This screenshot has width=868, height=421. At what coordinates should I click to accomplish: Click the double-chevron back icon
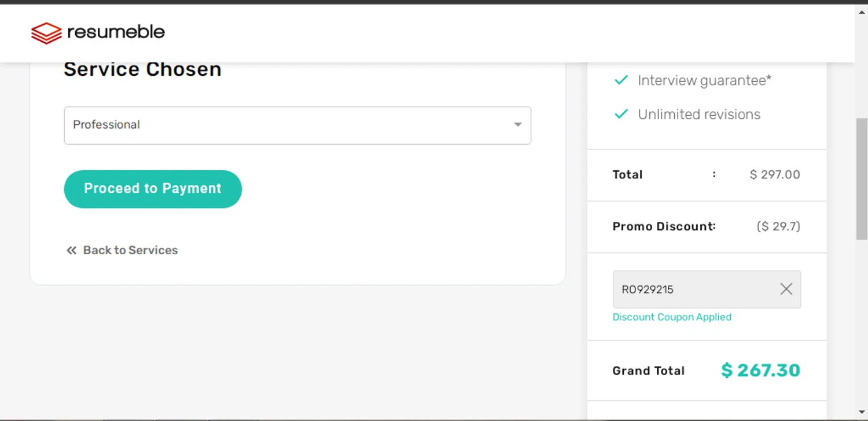click(71, 250)
